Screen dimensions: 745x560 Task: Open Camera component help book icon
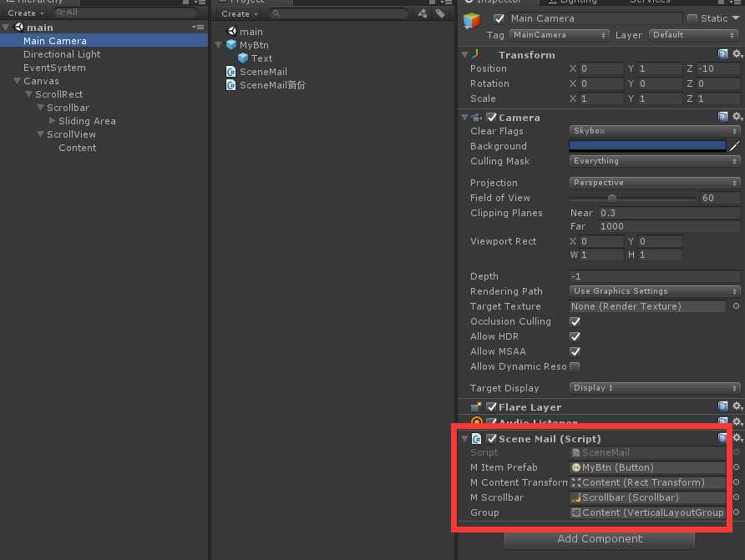click(722, 116)
